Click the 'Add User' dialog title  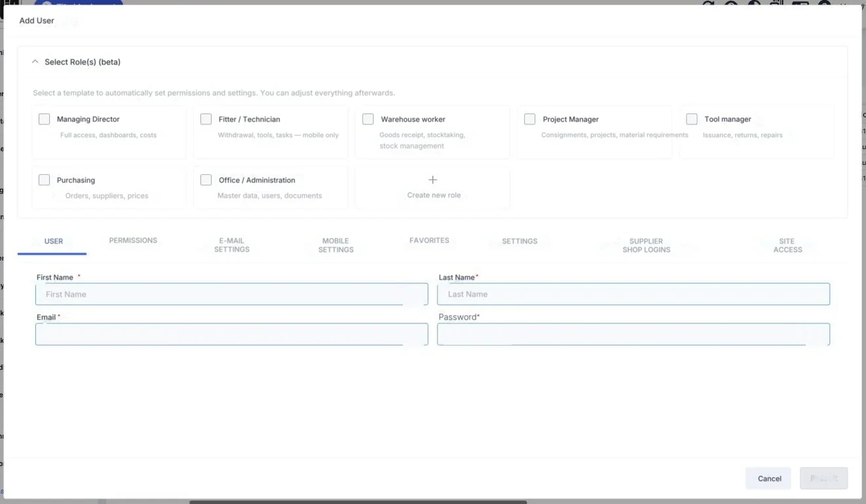[x=37, y=21]
